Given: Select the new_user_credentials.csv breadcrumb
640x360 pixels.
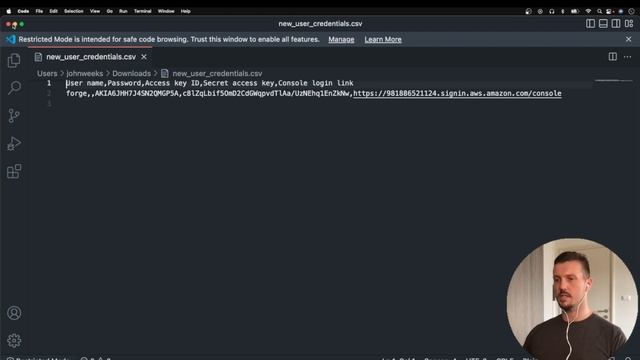Looking at the screenshot, I should [x=217, y=73].
